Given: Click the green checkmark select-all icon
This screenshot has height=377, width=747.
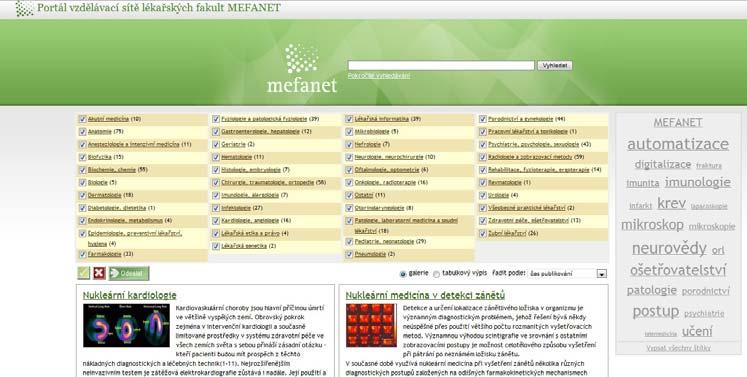Looking at the screenshot, I should (84, 273).
